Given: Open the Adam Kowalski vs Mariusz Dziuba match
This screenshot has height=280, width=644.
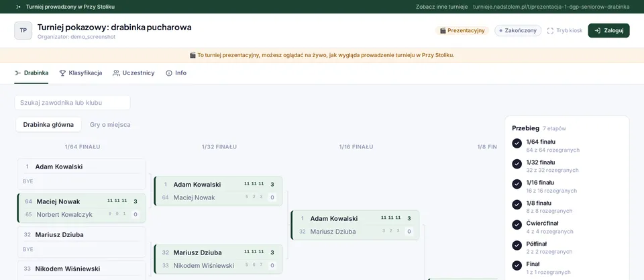Looking at the screenshot, I should click(355, 225).
